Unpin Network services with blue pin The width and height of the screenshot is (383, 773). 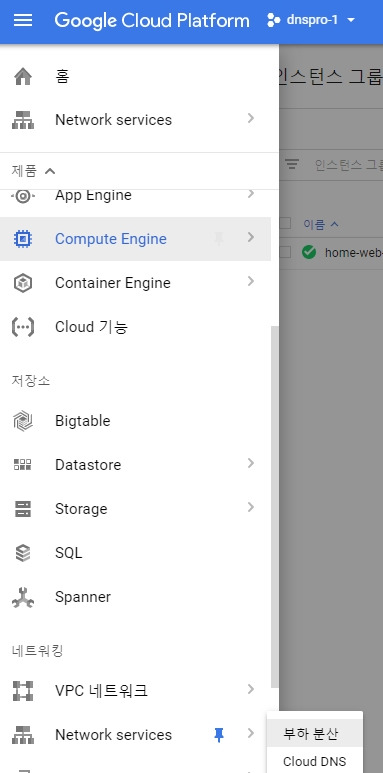coord(219,735)
